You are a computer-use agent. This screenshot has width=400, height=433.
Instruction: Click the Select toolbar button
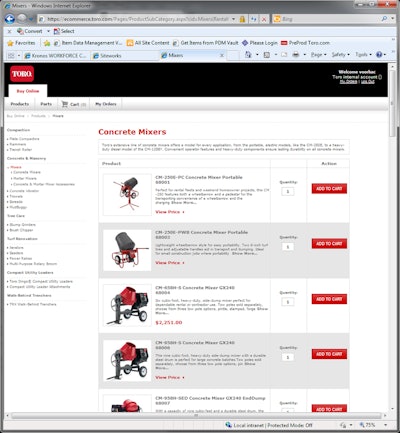click(x=64, y=31)
